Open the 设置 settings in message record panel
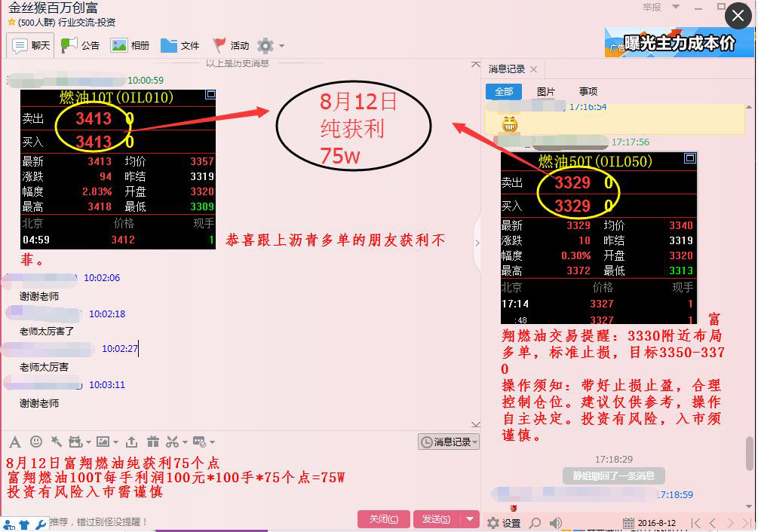Image resolution: width=758 pixels, height=532 pixels. 505,523
